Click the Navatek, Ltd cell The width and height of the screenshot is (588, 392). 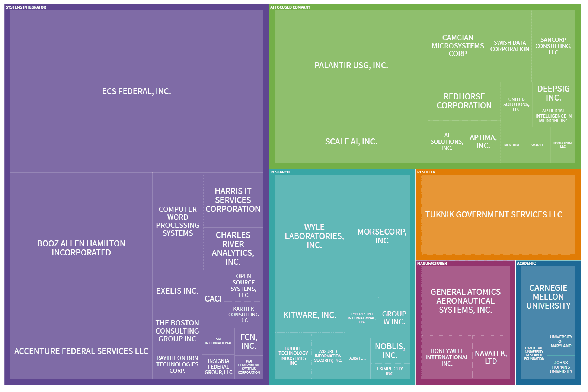point(491,357)
